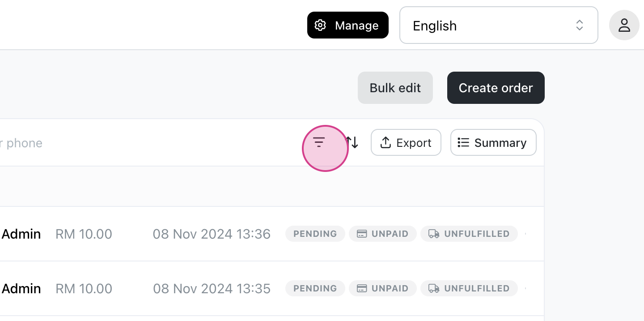Screen dimensions: 644x321
Task: Click the upload icon on Export
Action: point(386,142)
